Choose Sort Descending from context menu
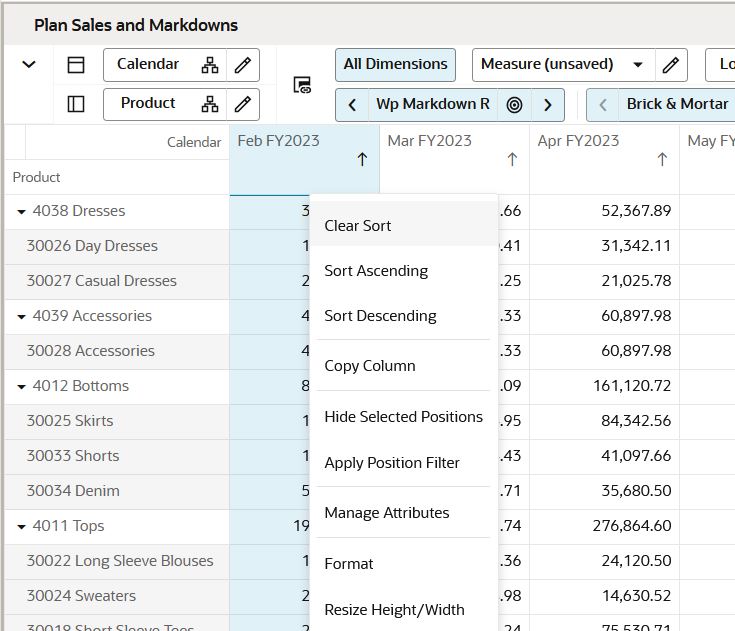This screenshot has height=631, width=735. coord(380,316)
